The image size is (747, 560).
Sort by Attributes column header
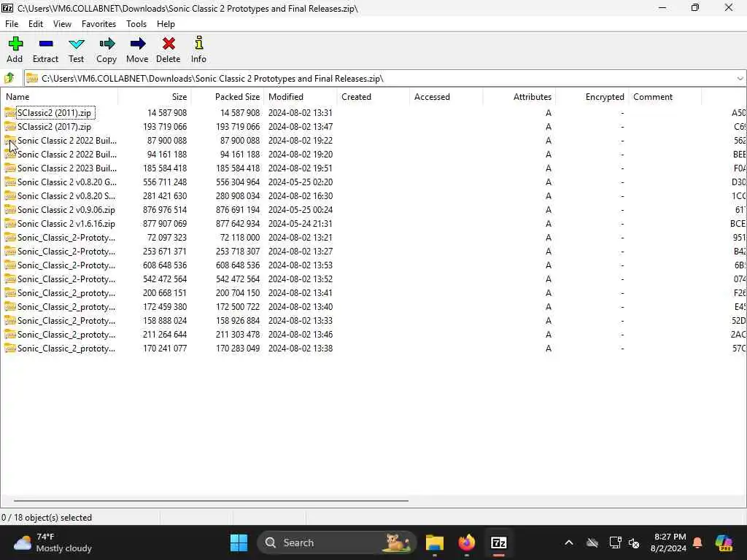click(x=519, y=97)
